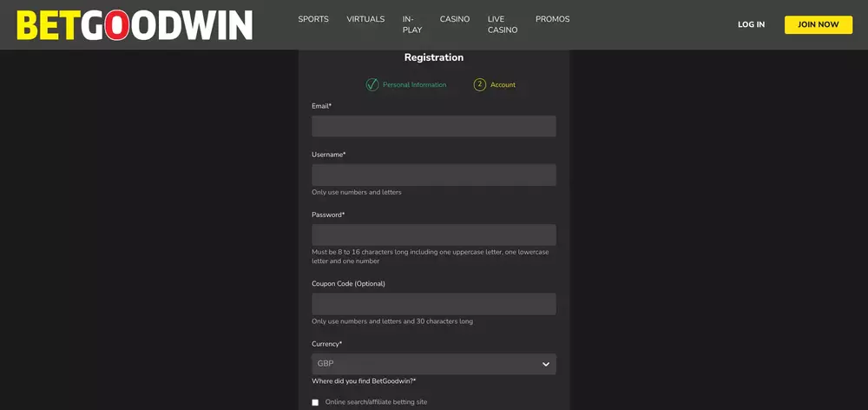Screen dimensions: 868x410
Task: Click the 'Registration' heading text
Action: coord(433,57)
